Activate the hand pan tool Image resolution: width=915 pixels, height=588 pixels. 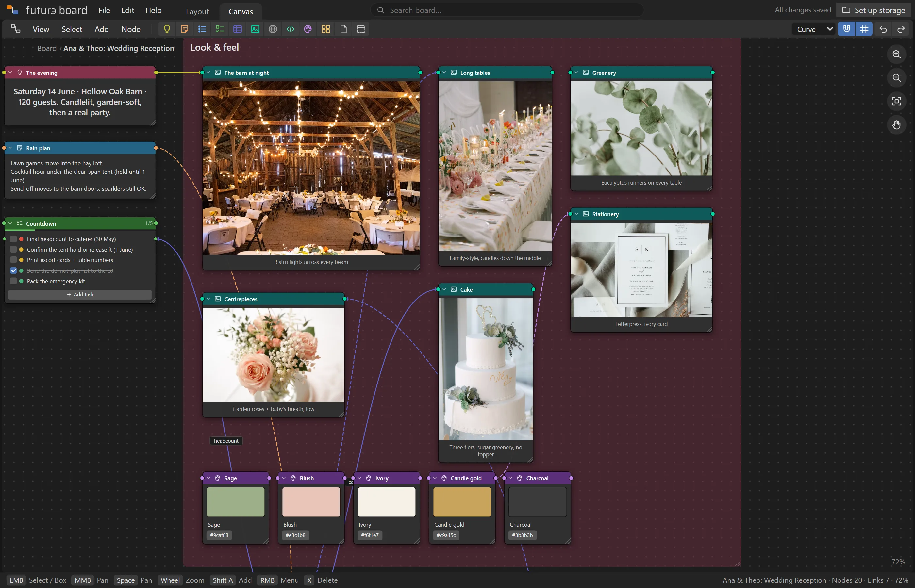click(897, 125)
